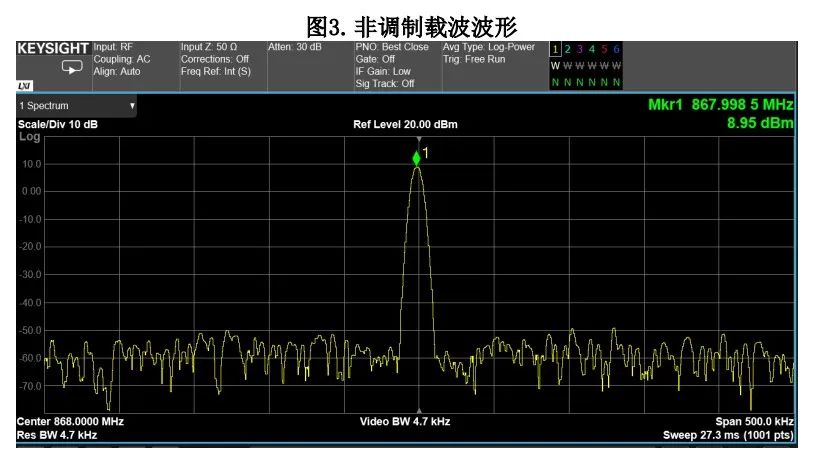The width and height of the screenshot is (815, 449).
Task: Click the Ref Level 20.00 dBm label
Action: click(x=405, y=124)
